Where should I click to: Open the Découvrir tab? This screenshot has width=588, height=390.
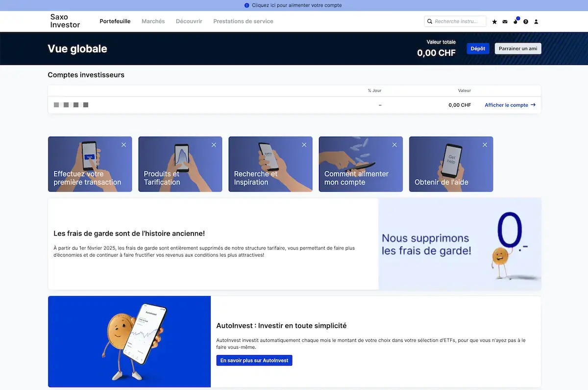[x=189, y=22]
